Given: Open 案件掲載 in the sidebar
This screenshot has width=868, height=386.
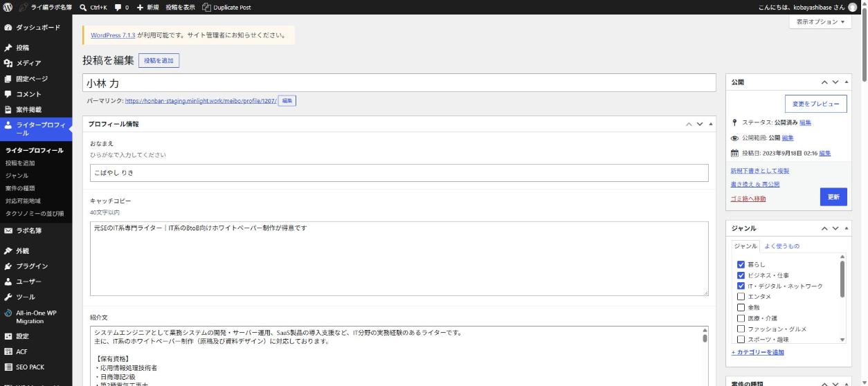Looking at the screenshot, I should point(36,109).
